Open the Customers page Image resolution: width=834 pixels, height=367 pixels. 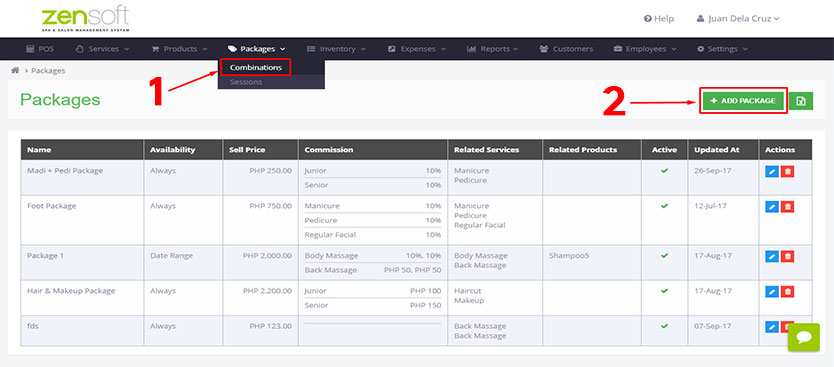[x=566, y=49]
